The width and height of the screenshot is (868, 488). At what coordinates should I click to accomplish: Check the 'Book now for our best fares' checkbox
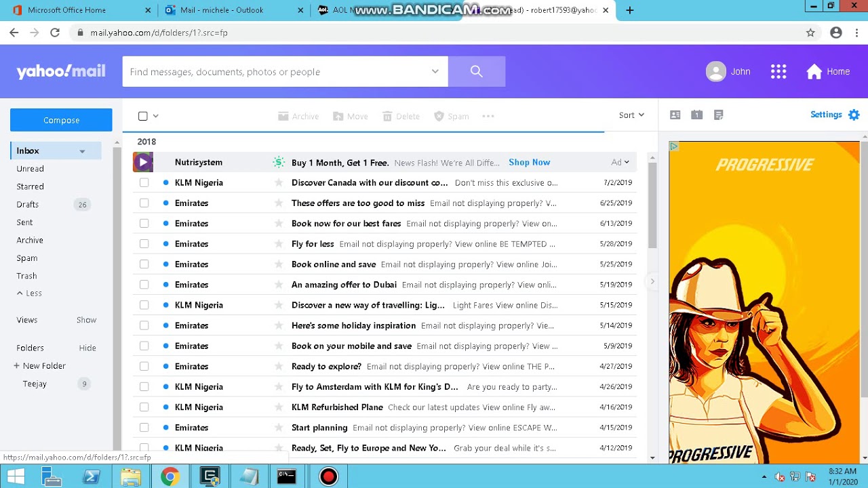pyautogui.click(x=144, y=223)
